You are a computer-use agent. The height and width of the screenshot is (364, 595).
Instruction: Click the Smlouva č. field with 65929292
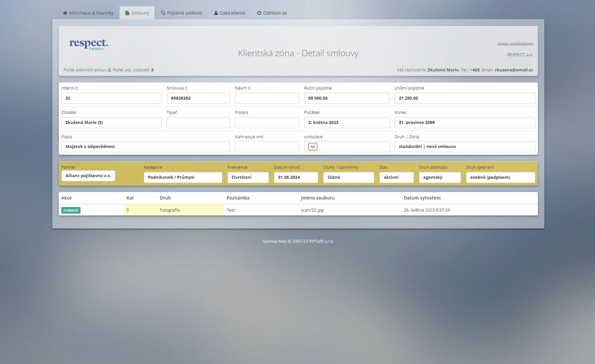pyautogui.click(x=198, y=98)
